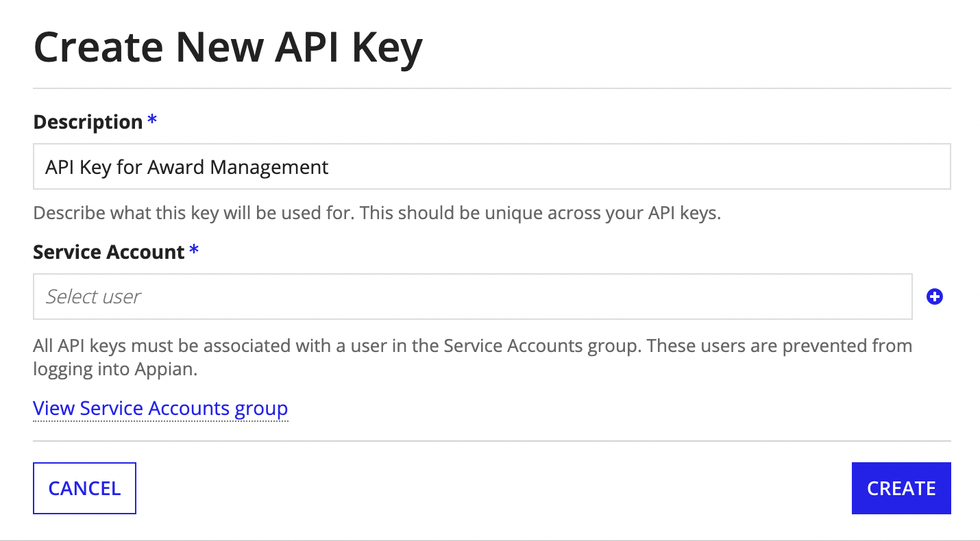The width and height of the screenshot is (980, 541).
Task: Open the View Service Accounts group link
Action: (160, 408)
